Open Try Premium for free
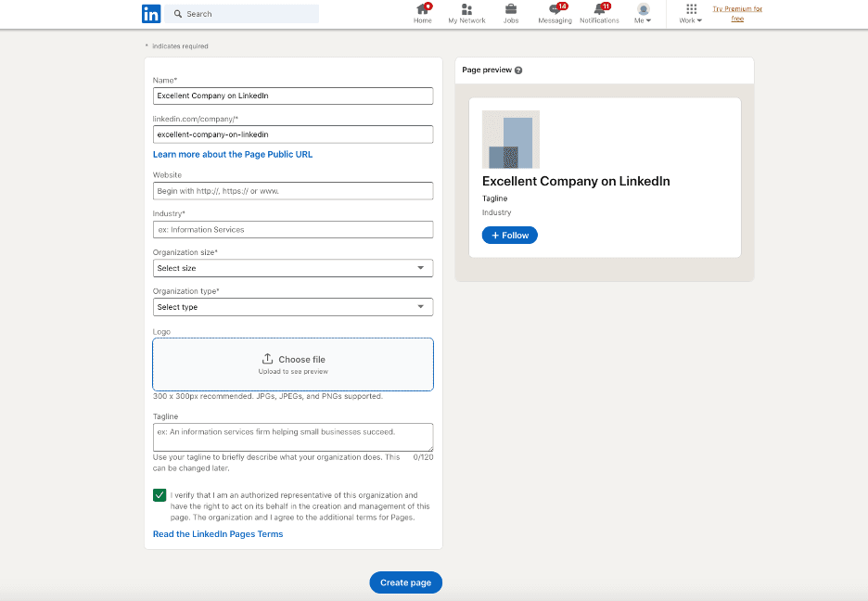The image size is (868, 601). coord(737,13)
